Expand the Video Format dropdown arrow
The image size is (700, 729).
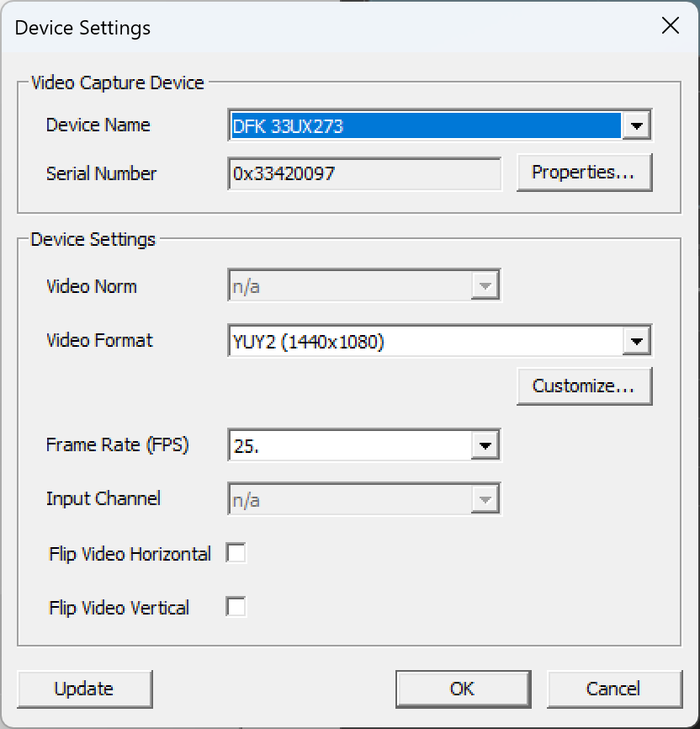pyautogui.click(x=636, y=341)
